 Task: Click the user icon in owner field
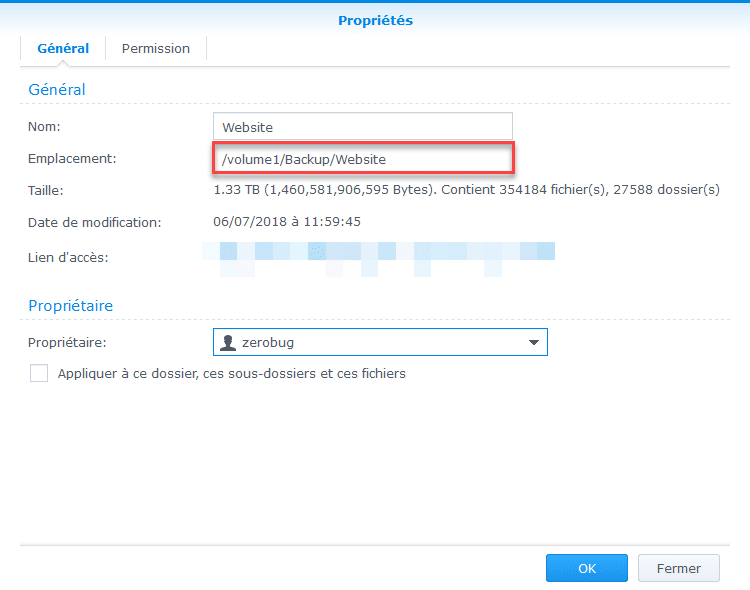click(x=229, y=343)
